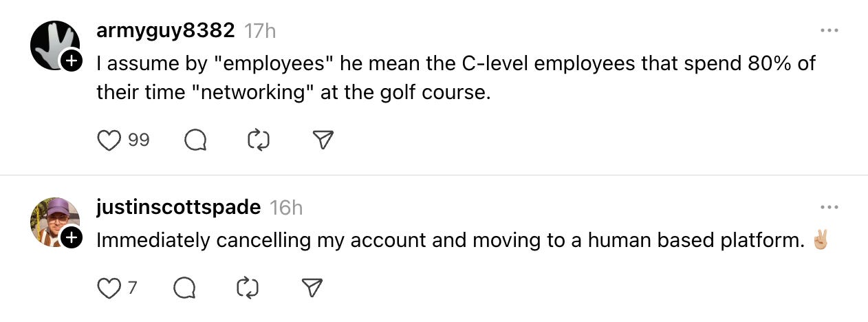The height and width of the screenshot is (322, 868).
Task: Share justinscottspade's comment via send icon
Action: pyautogui.click(x=312, y=288)
